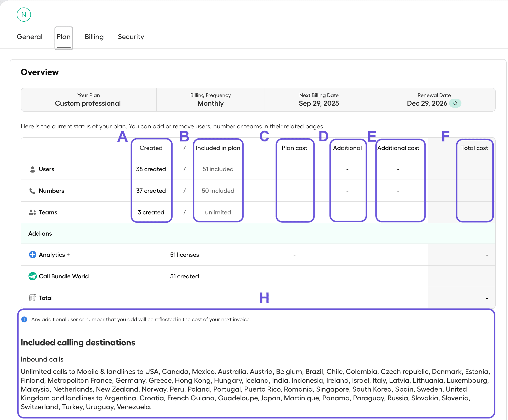Click the Teams group icon
This screenshot has height=420, width=508.
pyautogui.click(x=32, y=212)
